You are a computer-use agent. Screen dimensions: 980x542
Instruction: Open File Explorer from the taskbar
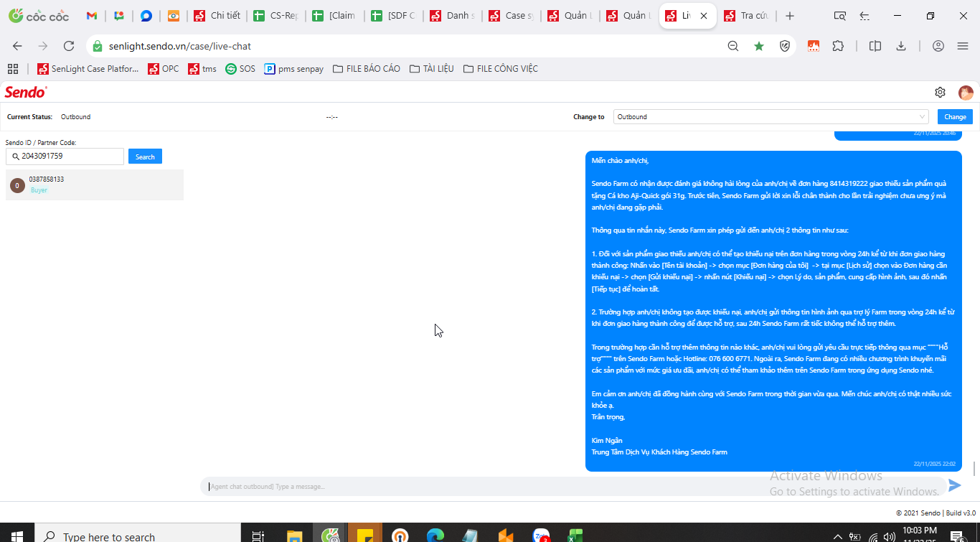tap(295, 536)
